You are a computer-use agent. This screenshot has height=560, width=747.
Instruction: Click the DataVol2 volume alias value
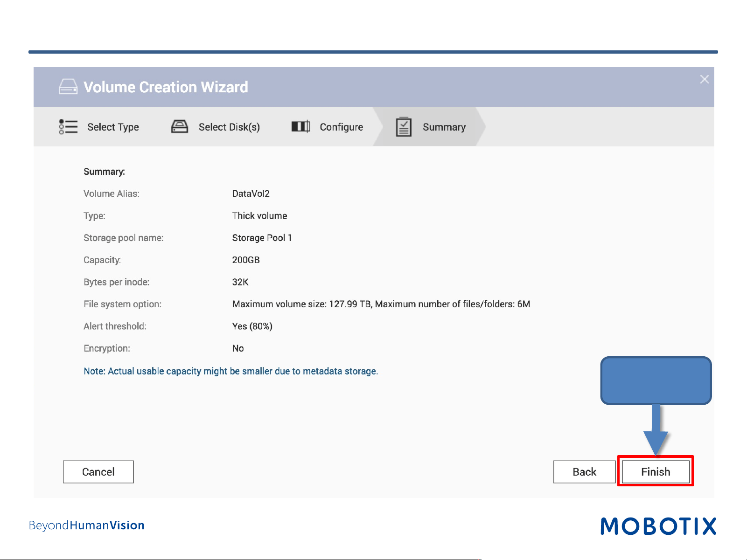(x=251, y=194)
